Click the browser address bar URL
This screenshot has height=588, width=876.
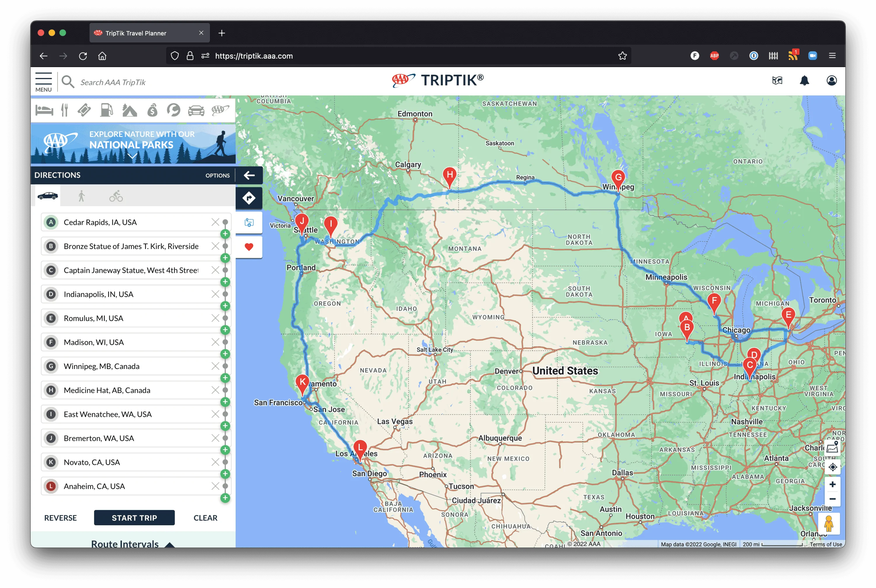(x=254, y=56)
